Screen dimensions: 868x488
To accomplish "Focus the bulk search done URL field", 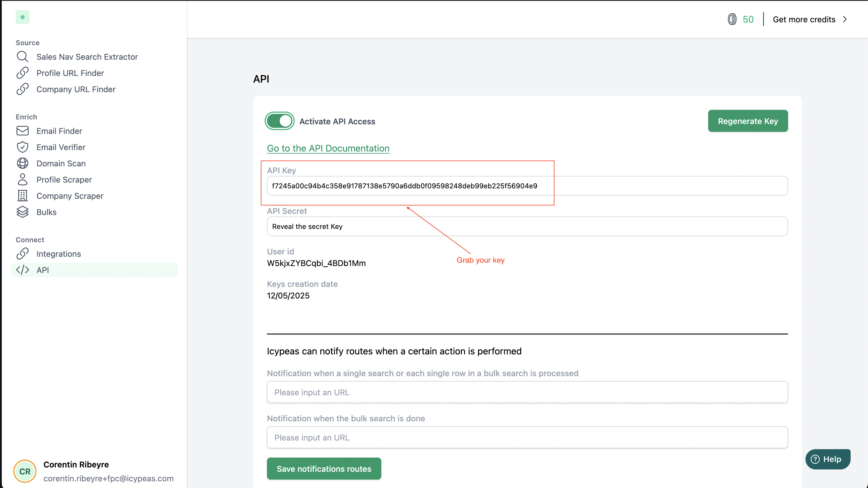I will tap(527, 437).
